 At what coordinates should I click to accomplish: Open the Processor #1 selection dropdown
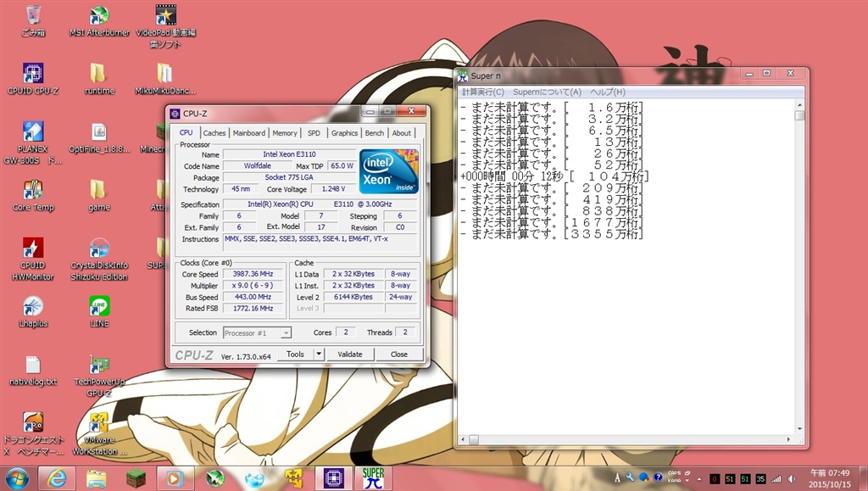[258, 333]
